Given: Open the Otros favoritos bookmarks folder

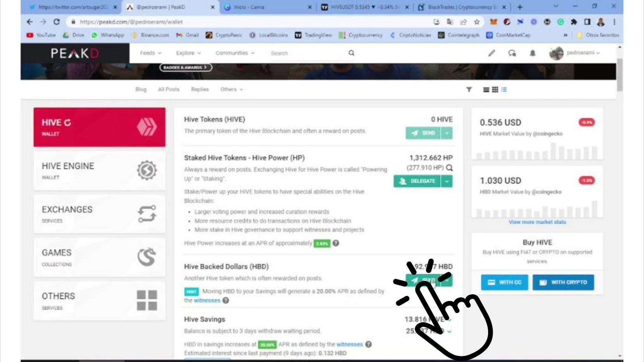Looking at the screenshot, I should click(x=598, y=35).
